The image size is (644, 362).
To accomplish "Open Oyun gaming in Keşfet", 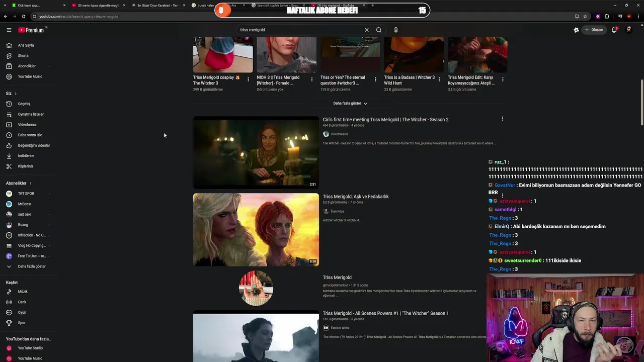I will (x=22, y=312).
